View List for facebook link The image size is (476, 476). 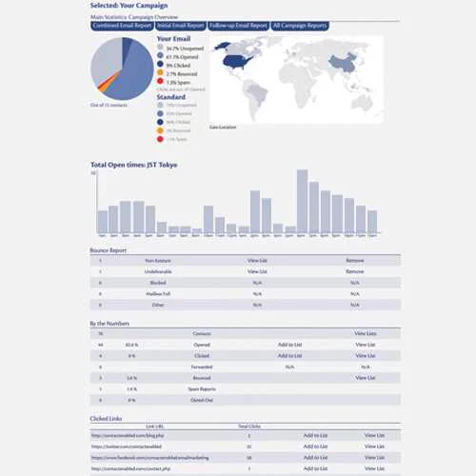tap(374, 458)
